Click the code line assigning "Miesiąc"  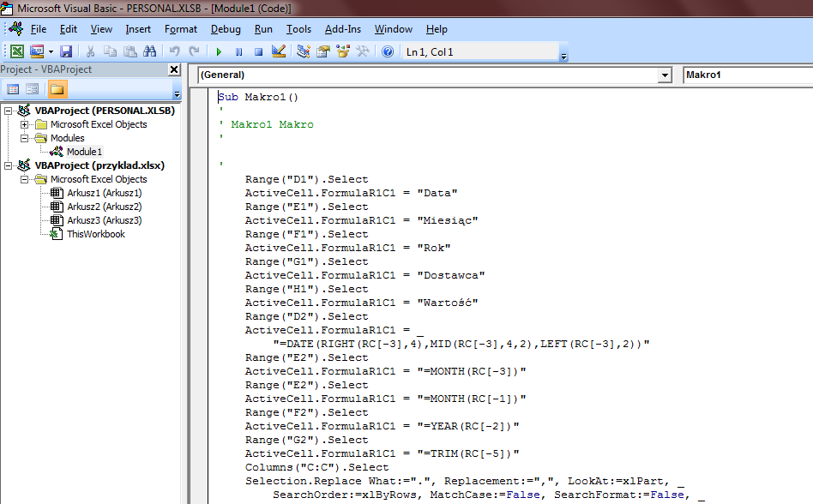tap(361, 220)
